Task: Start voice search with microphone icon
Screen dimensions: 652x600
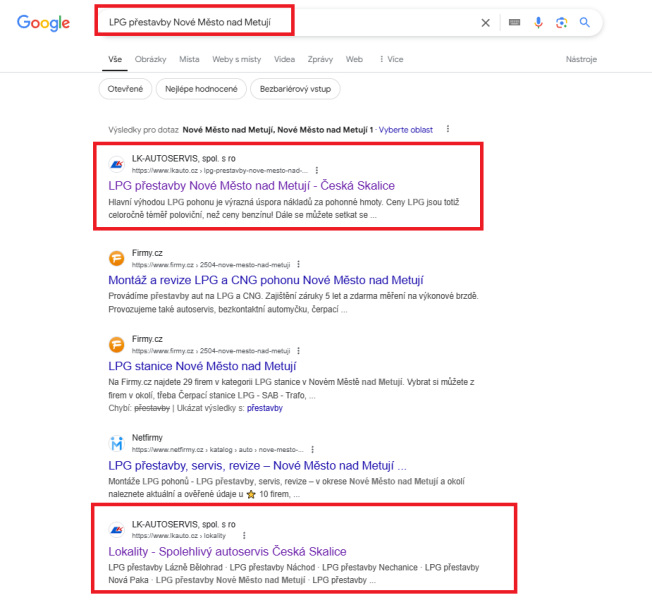Action: 538,22
